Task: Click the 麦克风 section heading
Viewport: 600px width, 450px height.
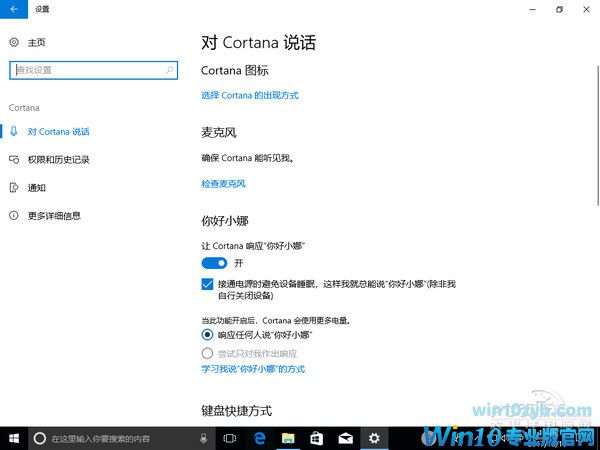Action: click(x=219, y=133)
